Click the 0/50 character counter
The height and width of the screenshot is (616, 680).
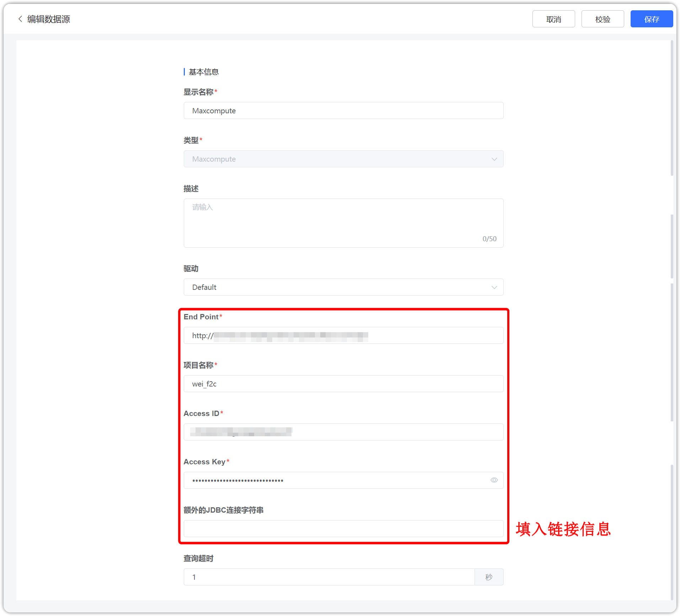pos(489,239)
